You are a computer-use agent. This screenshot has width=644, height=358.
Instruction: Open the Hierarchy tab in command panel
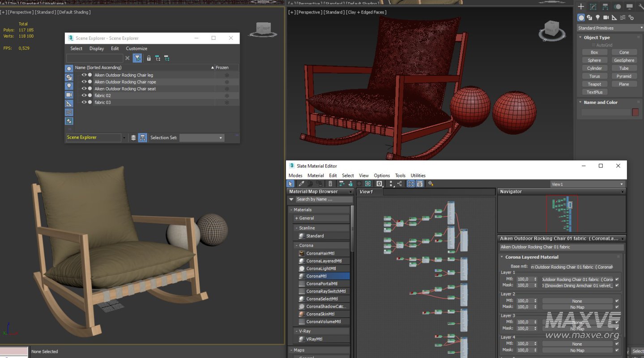point(605,7)
